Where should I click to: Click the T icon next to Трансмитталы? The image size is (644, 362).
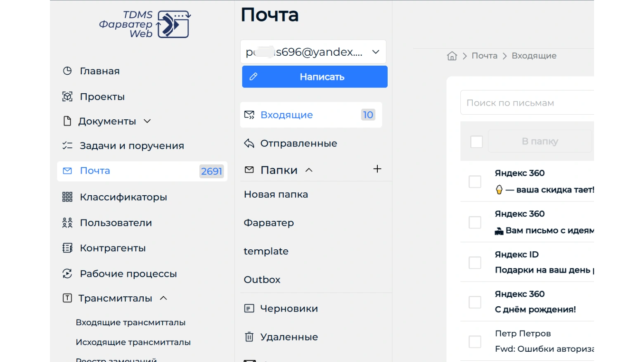[x=67, y=298]
